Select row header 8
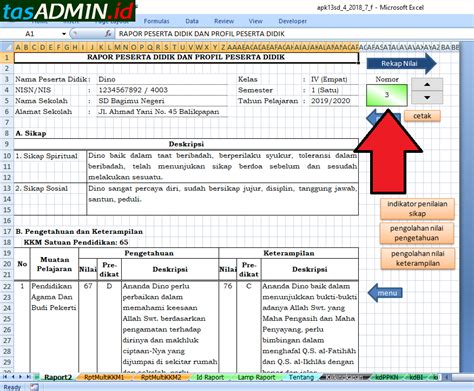This screenshot has width=474, height=391. point(7,133)
